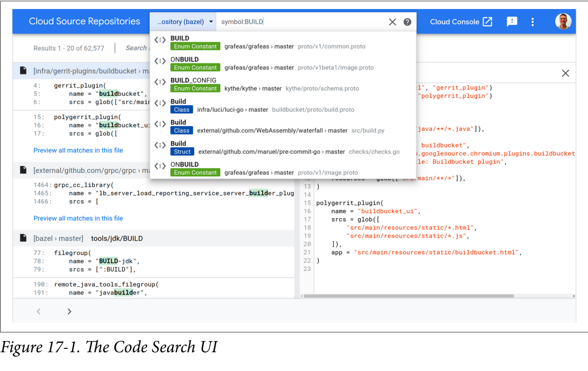Select BUILD_CONFIG suggestion from kythe/kythe
This screenshot has width=588, height=371.
283,84
